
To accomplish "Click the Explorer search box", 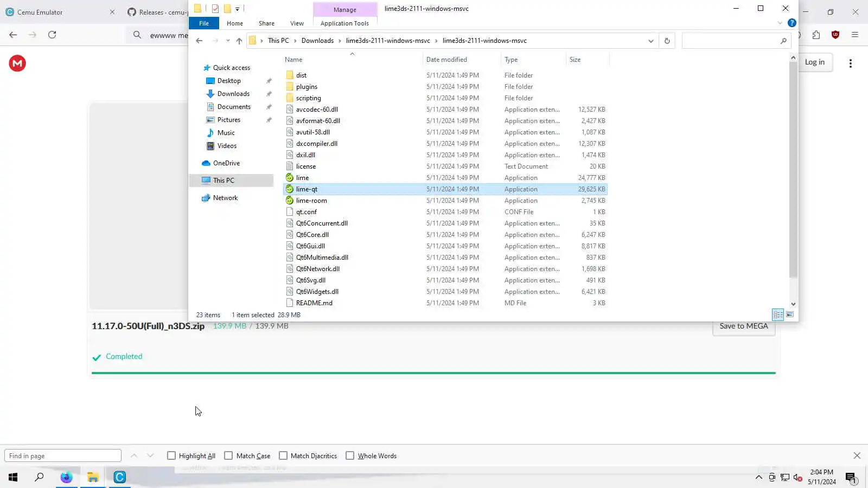I will 736,41.
